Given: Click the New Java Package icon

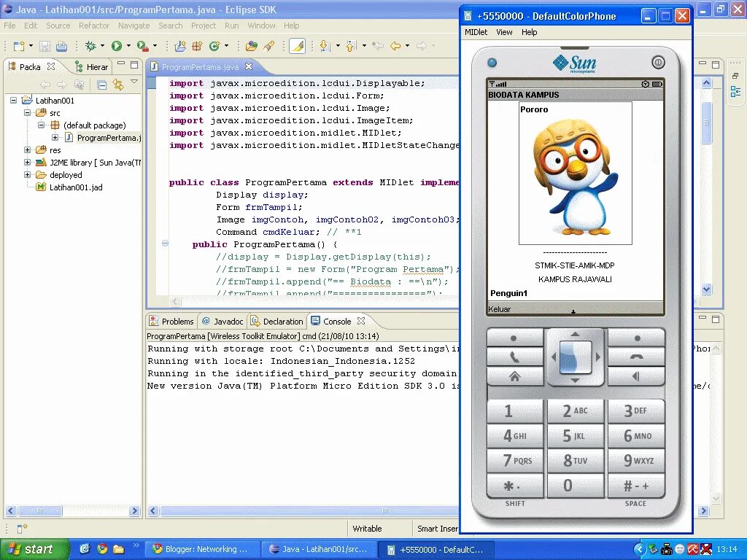Looking at the screenshot, I should (x=197, y=46).
